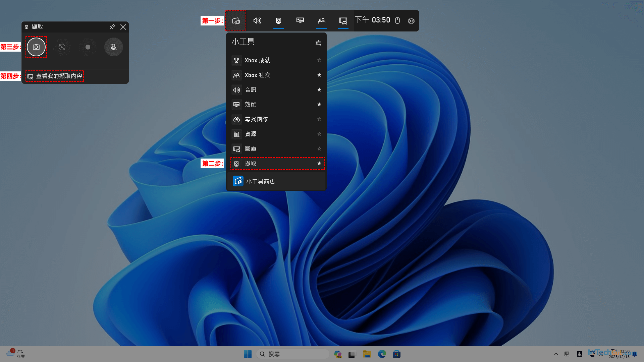Click the taskbar 搜尋 search box

click(292, 354)
